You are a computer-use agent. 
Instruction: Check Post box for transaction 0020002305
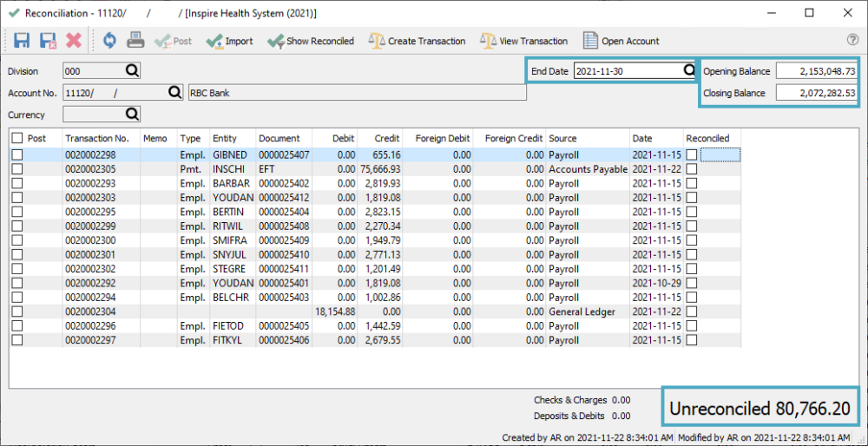pos(17,170)
